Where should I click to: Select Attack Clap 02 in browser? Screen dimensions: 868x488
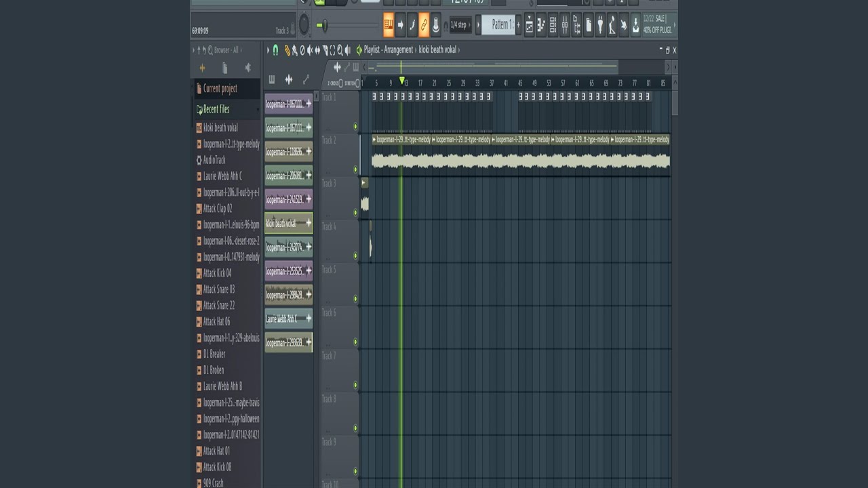click(x=217, y=209)
